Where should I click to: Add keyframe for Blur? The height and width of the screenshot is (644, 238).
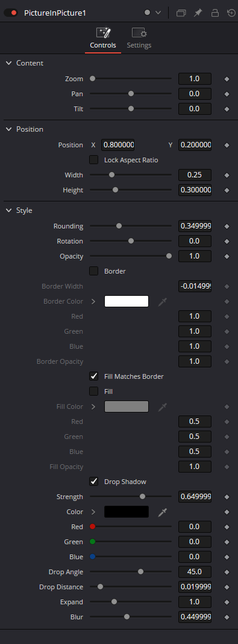227,617
